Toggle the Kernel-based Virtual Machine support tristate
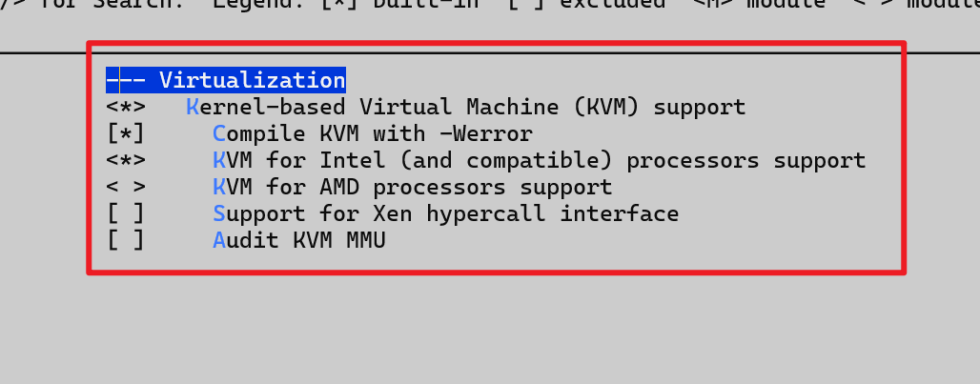Image resolution: width=980 pixels, height=384 pixels. click(x=125, y=107)
